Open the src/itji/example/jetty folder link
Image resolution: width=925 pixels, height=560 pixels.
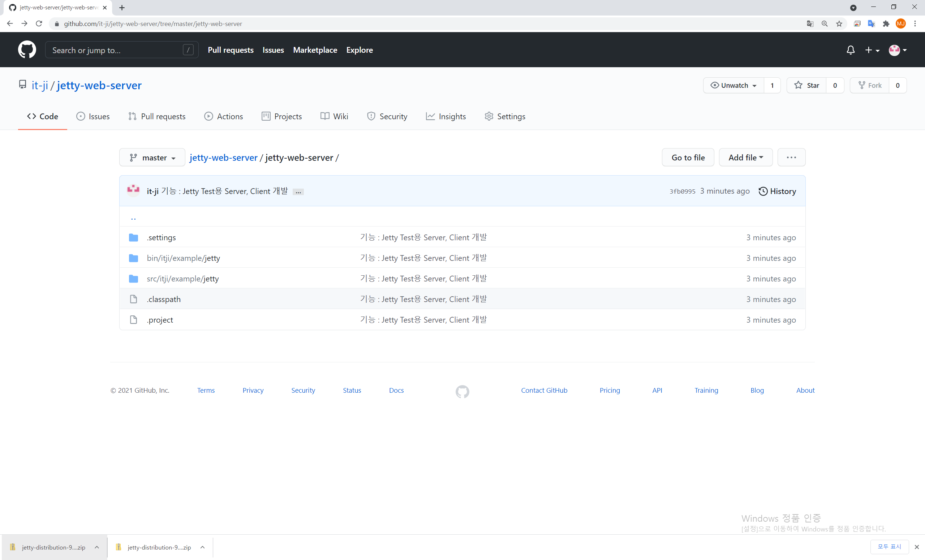tap(182, 279)
